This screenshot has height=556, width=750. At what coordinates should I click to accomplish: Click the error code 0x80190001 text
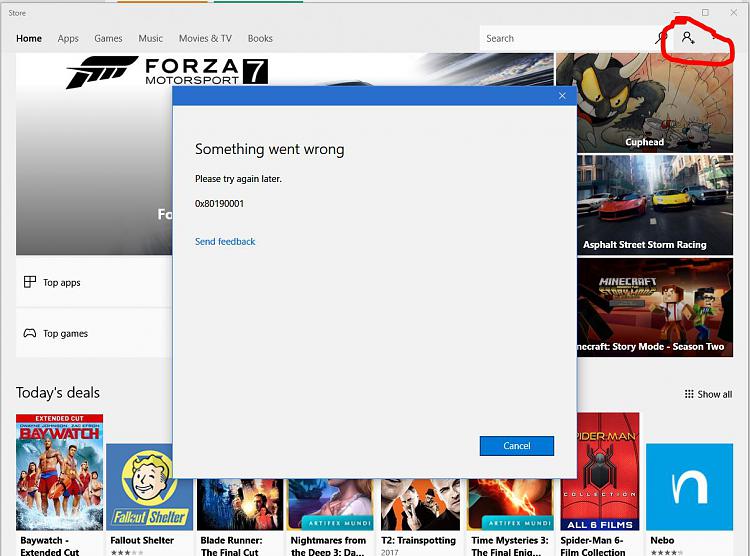pos(219,204)
